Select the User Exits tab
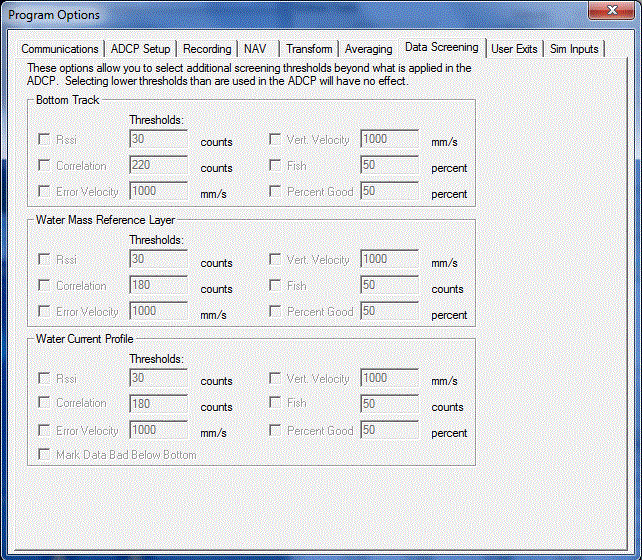Screen dimensions: 644x560 (x=514, y=49)
